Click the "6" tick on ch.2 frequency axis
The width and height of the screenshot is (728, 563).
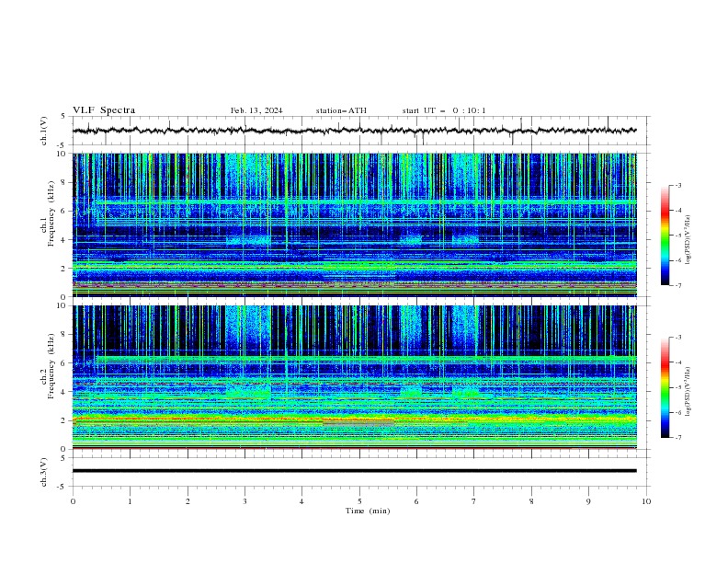(63, 363)
